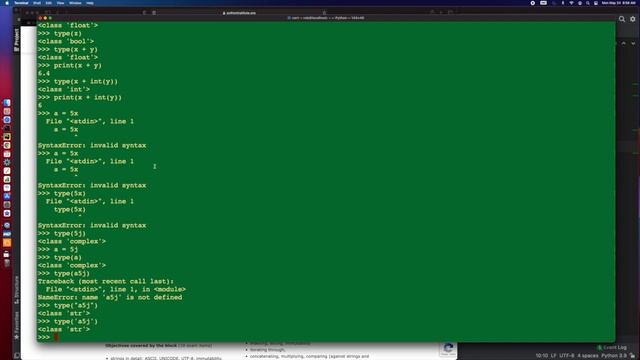Open Control Center icon in menu bar
Viewport: 640px width, 360px height.
click(596, 3)
